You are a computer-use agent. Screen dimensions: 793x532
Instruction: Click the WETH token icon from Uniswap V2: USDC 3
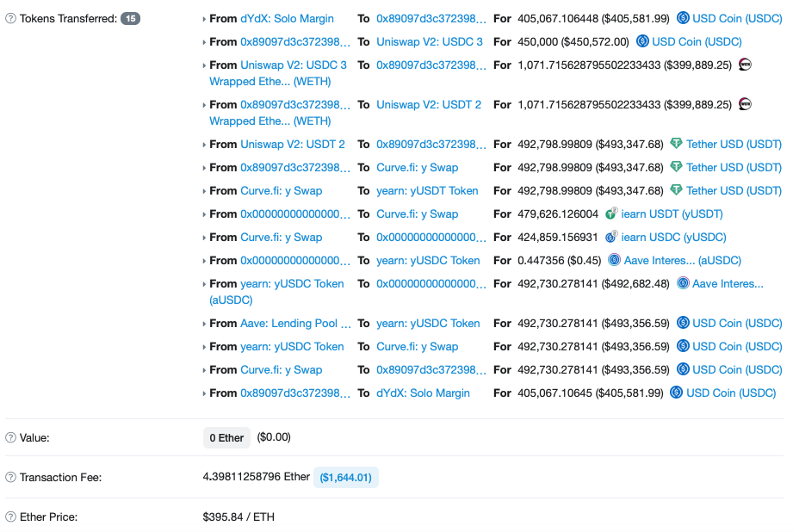click(x=745, y=65)
